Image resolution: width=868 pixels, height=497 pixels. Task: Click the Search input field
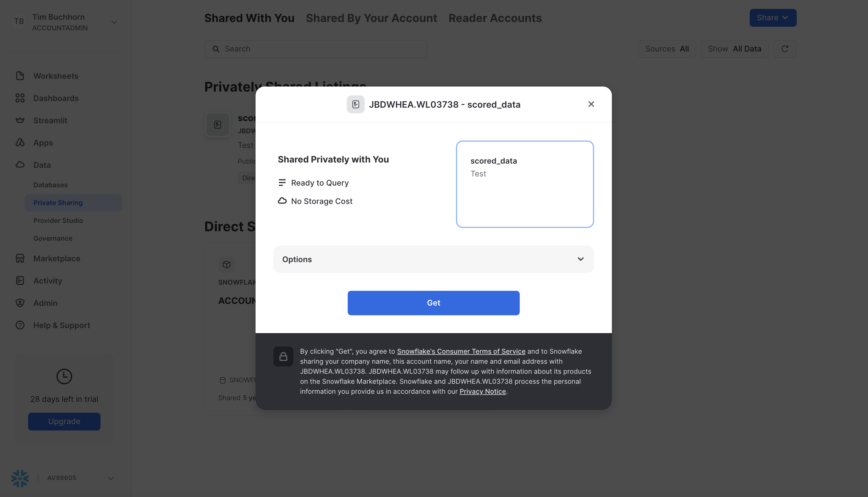point(315,49)
